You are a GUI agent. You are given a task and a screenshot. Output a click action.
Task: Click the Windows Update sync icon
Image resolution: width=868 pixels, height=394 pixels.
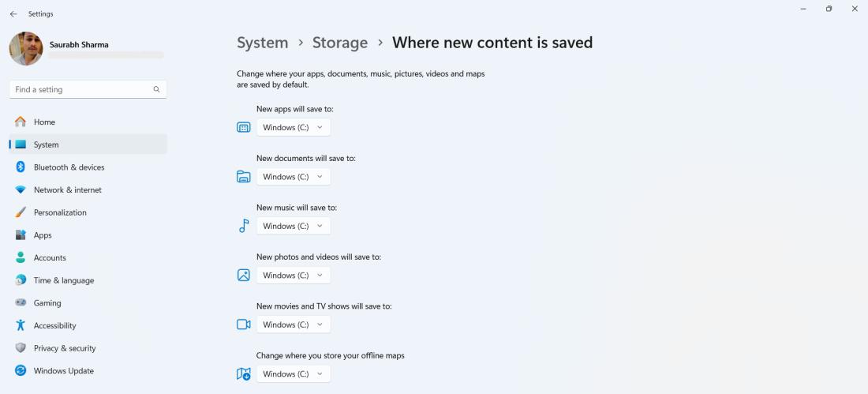pos(21,371)
